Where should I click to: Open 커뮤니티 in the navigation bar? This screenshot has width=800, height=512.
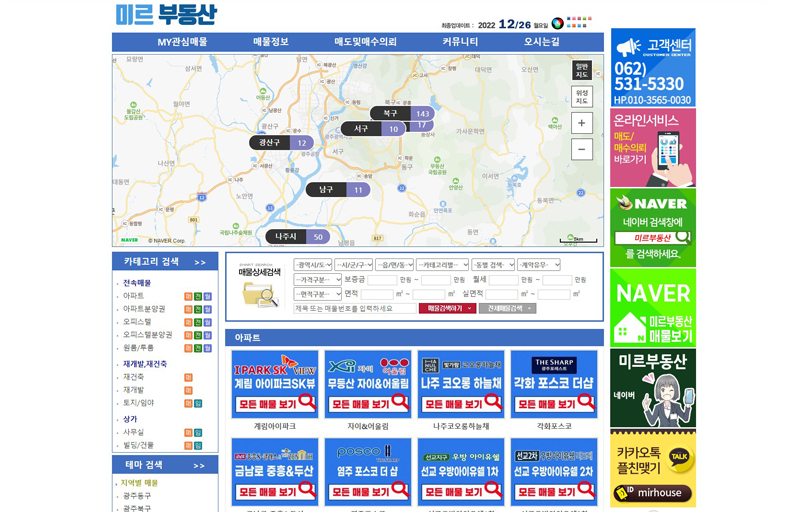tap(460, 42)
